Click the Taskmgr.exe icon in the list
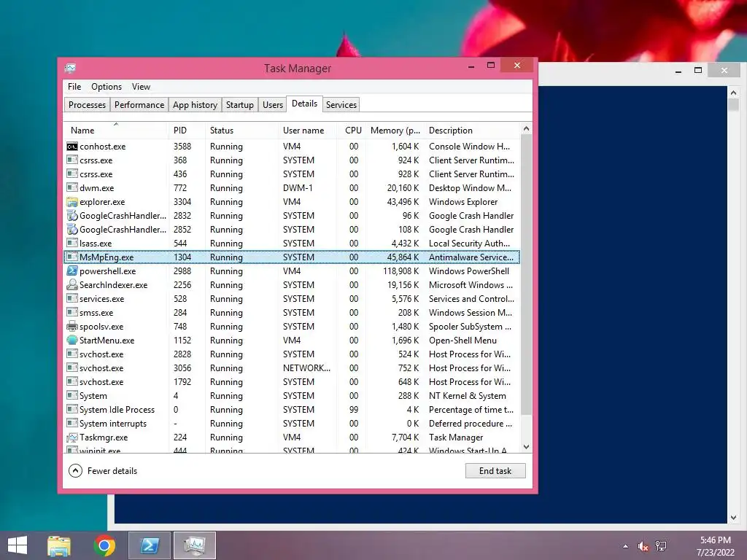Screen dimensions: 747x560 72,437
